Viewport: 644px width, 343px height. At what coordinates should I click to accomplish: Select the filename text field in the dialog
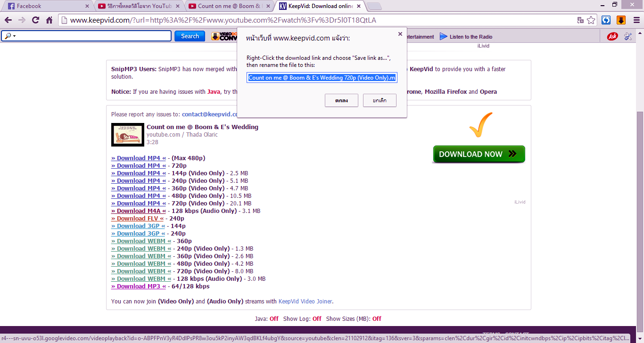point(322,77)
